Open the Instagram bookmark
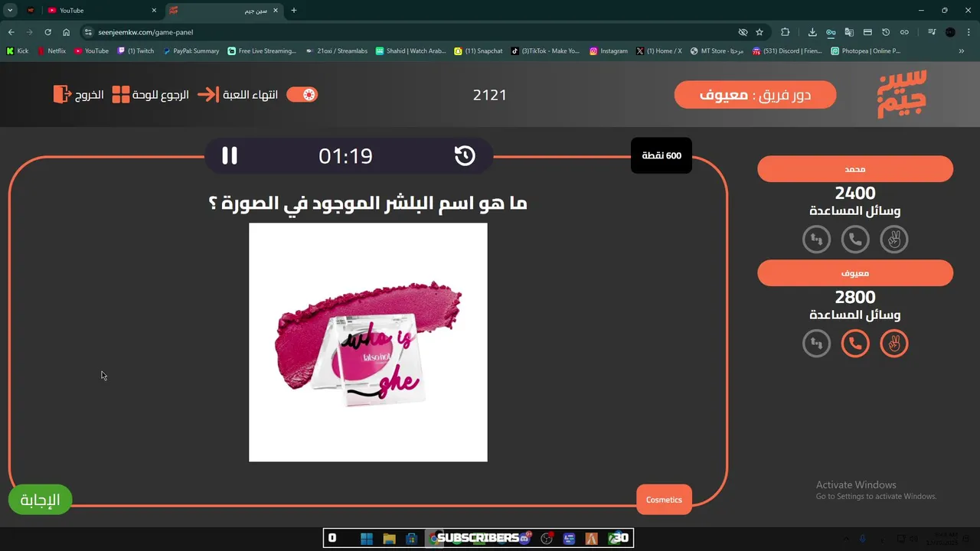This screenshot has height=551, width=980. [609, 51]
